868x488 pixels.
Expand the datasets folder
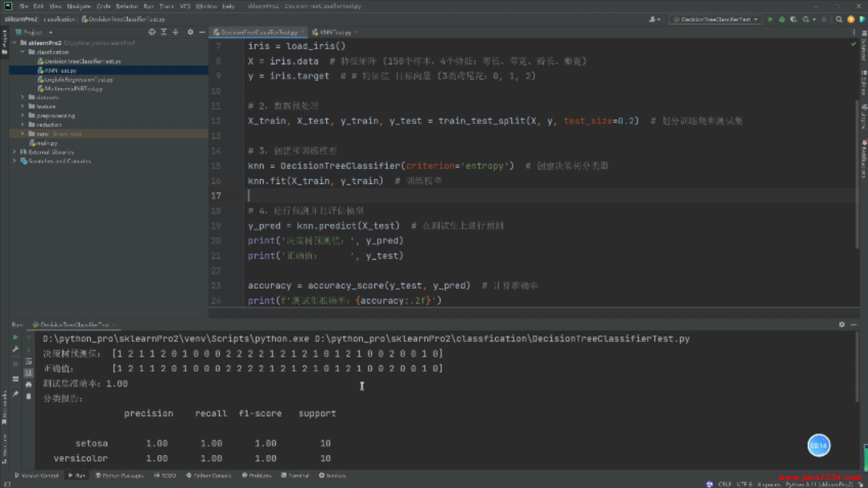[x=22, y=97]
